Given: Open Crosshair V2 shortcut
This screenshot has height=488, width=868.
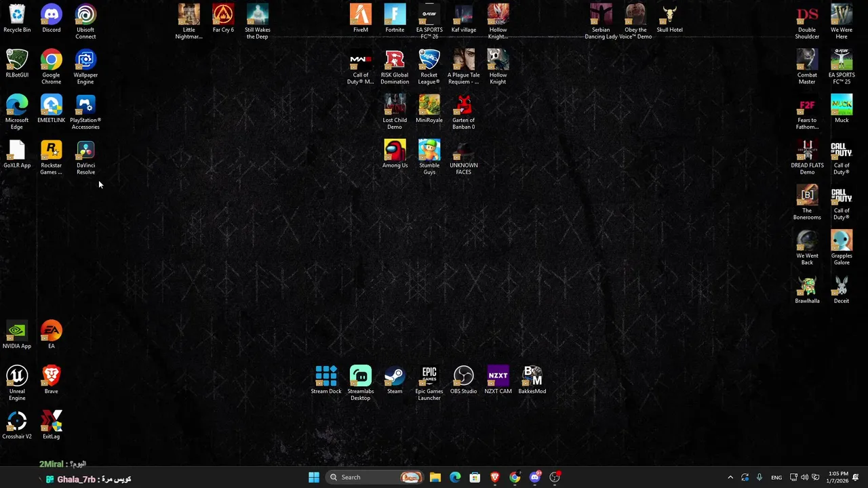Looking at the screenshot, I should click(17, 426).
